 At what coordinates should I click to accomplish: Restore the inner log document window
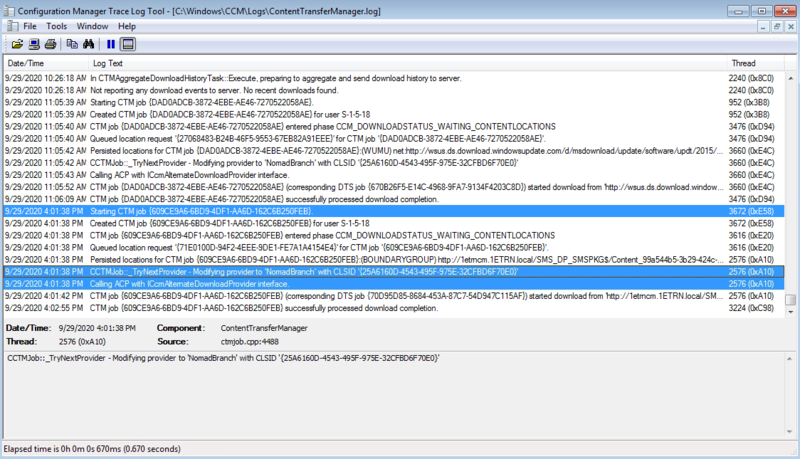[x=775, y=25]
